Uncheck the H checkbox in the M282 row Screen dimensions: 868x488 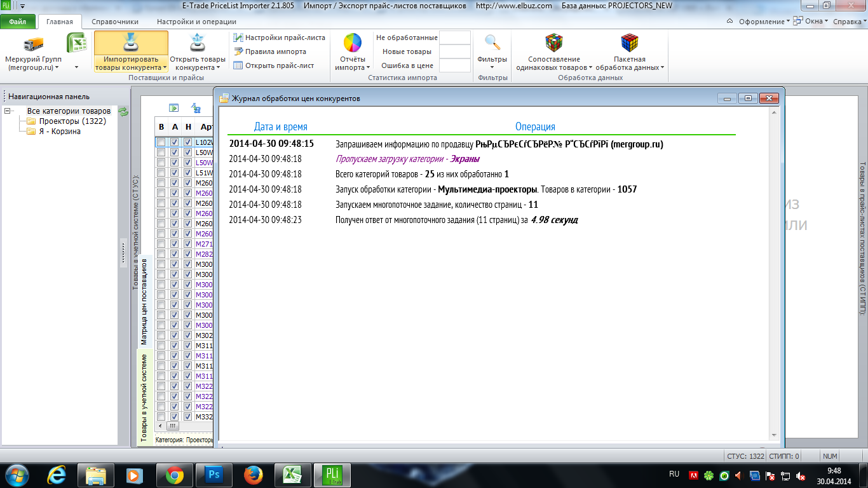pyautogui.click(x=188, y=254)
